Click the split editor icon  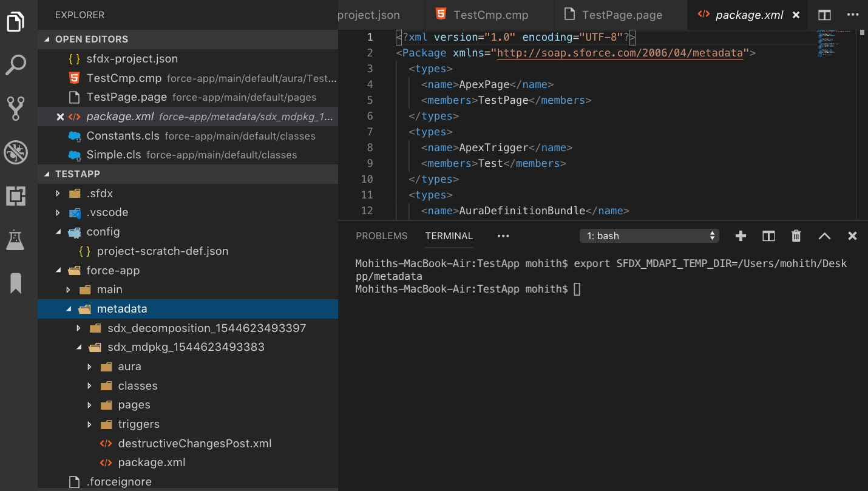824,15
